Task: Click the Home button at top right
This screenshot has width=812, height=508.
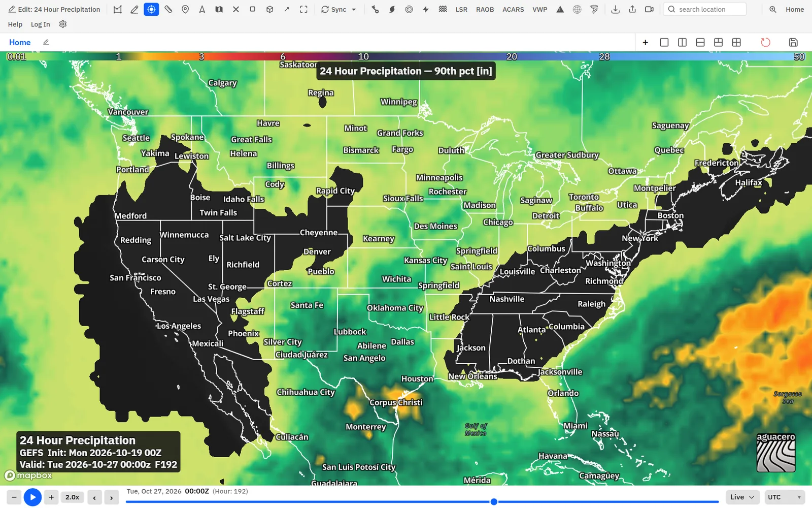Action: (x=795, y=9)
